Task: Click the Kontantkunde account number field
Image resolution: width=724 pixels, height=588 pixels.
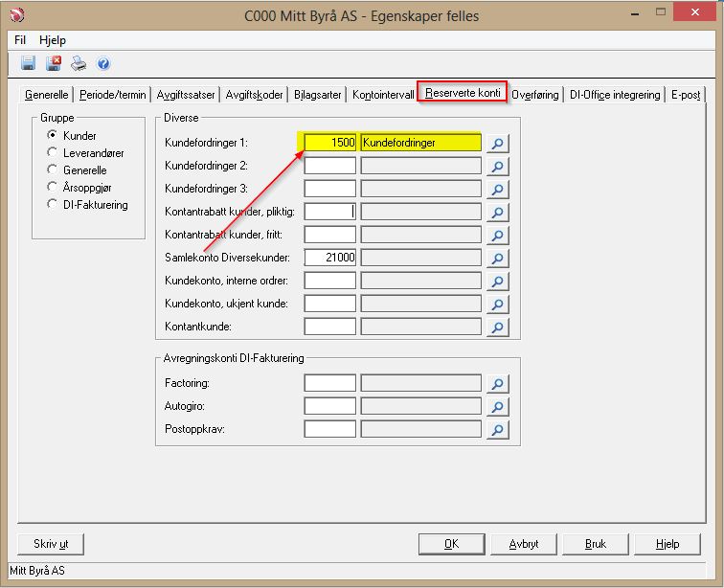Action: (x=330, y=327)
